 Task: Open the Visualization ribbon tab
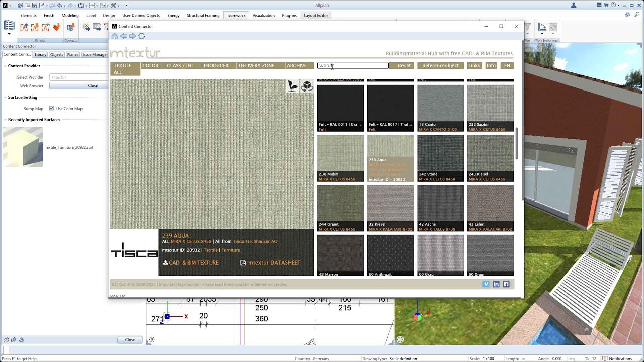(x=263, y=15)
